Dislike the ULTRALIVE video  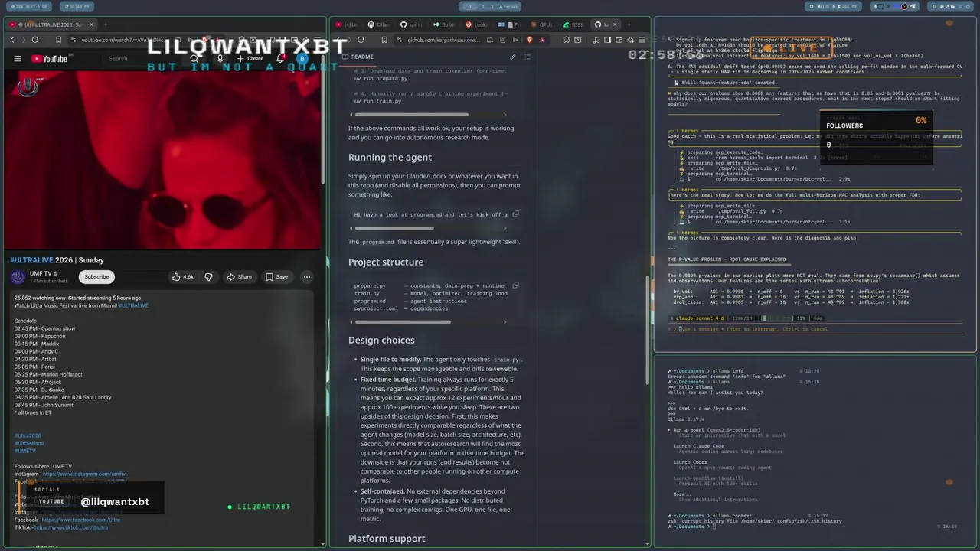pyautogui.click(x=208, y=277)
